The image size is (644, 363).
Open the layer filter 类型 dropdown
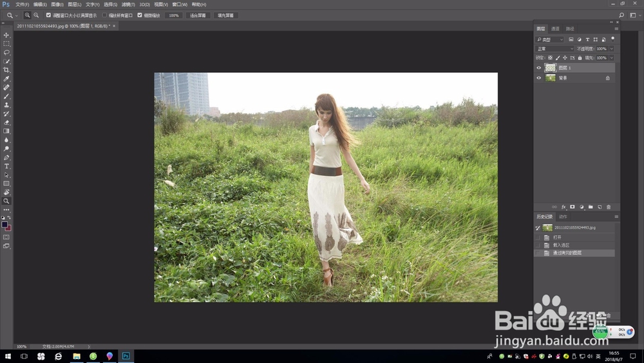(550, 39)
